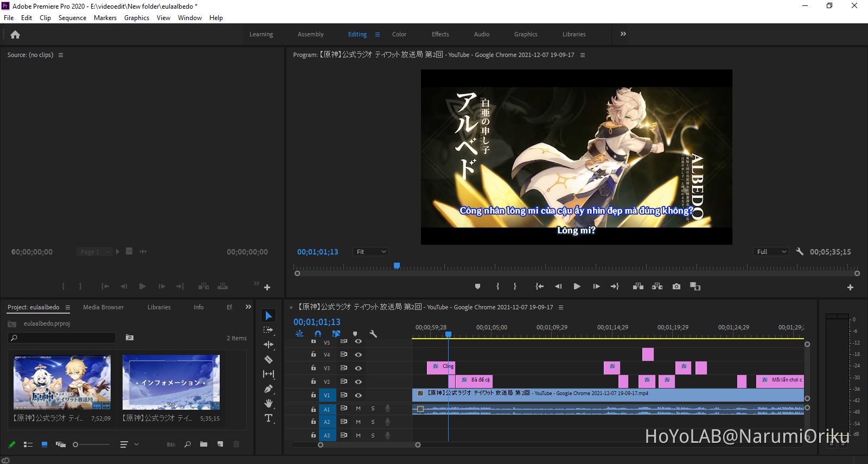The image size is (868, 464).
Task: Open the Media Browser panel tab
Action: (103, 307)
